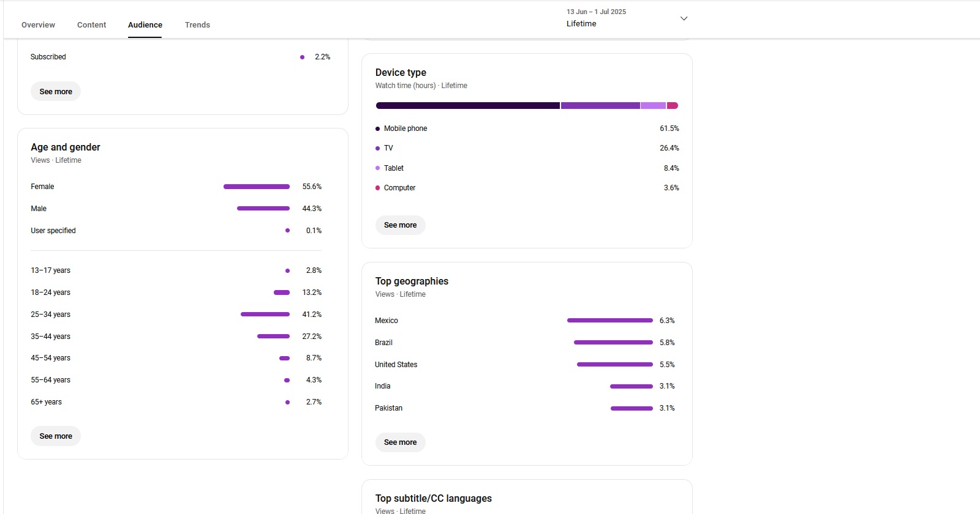Click the India country label
The width and height of the screenshot is (980, 514).
(383, 386)
